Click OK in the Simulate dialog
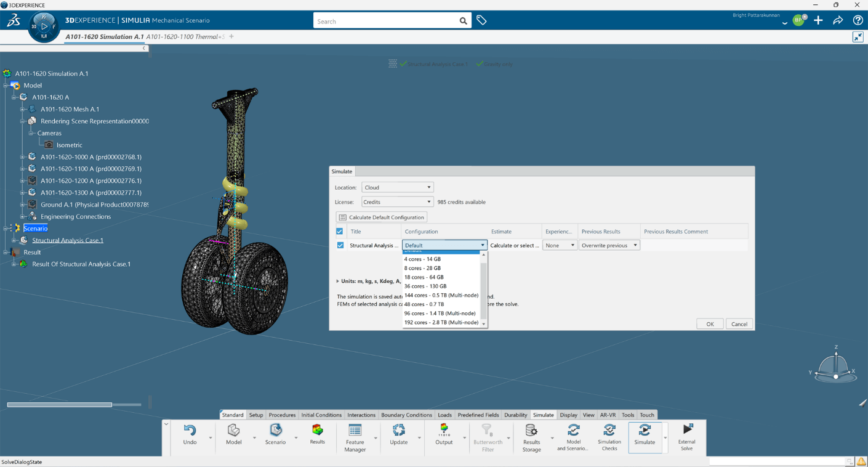 pos(710,324)
